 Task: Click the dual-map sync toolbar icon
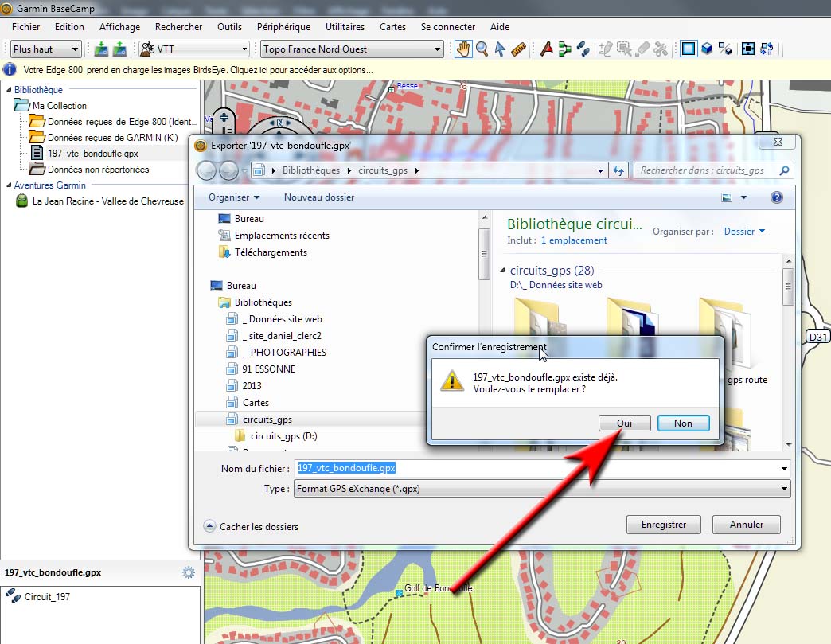[x=767, y=49]
